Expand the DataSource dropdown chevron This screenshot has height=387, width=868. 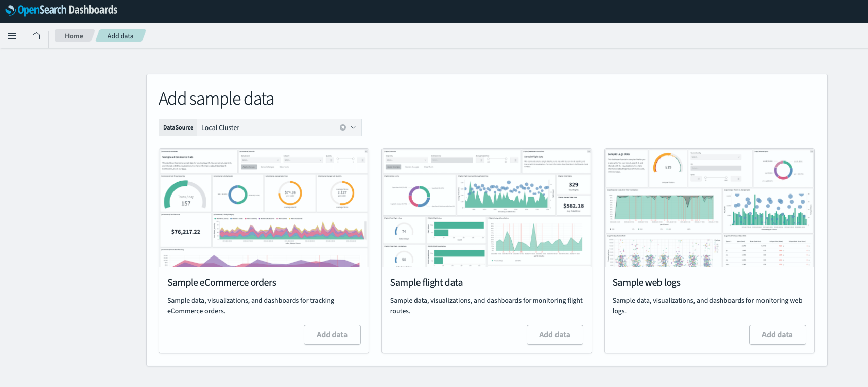353,127
